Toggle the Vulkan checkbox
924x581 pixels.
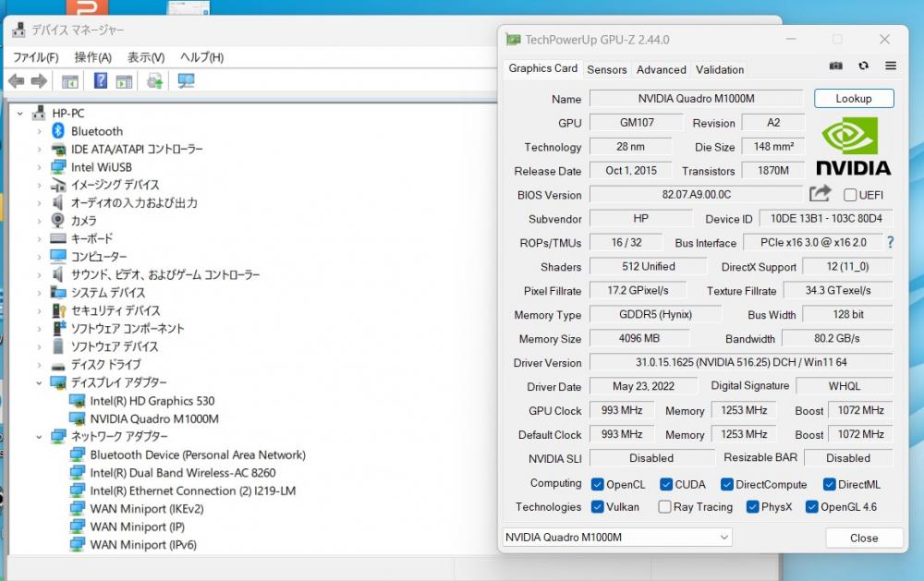pos(597,507)
